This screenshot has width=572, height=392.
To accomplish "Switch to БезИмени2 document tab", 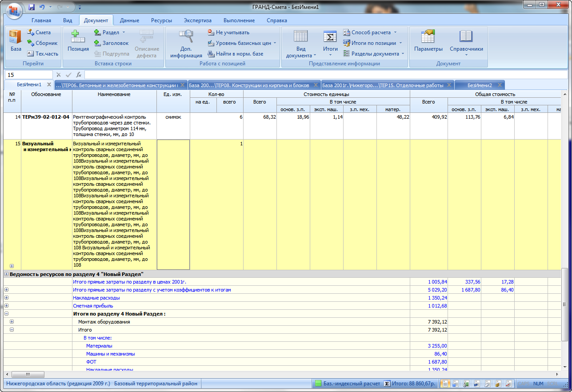I will pyautogui.click(x=479, y=85).
